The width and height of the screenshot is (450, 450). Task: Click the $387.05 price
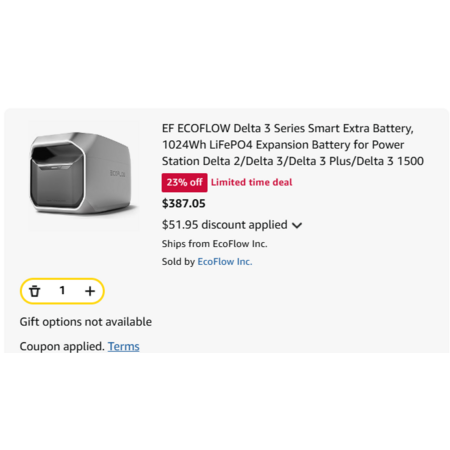184,203
